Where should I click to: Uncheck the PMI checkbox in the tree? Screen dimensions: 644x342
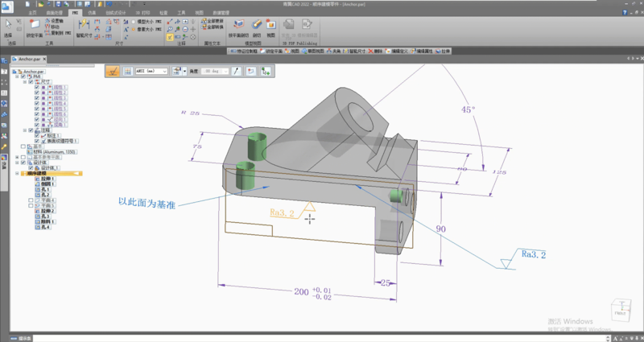click(23, 76)
